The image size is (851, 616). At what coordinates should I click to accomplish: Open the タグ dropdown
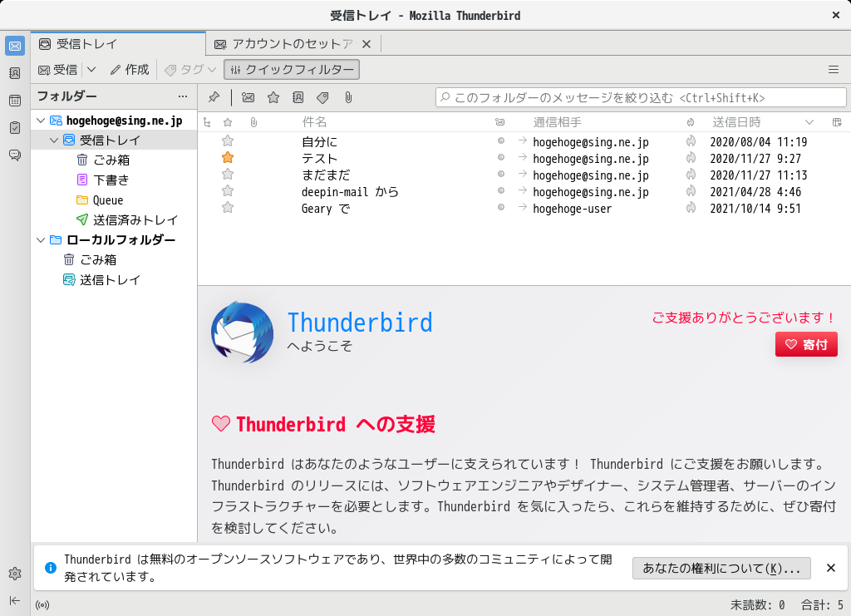point(190,70)
